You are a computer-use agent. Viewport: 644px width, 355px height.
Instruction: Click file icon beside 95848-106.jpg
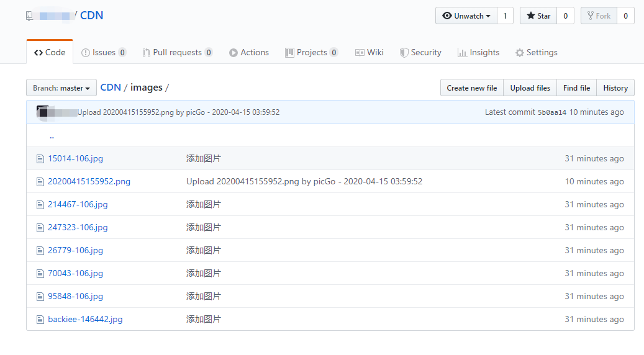tap(40, 297)
